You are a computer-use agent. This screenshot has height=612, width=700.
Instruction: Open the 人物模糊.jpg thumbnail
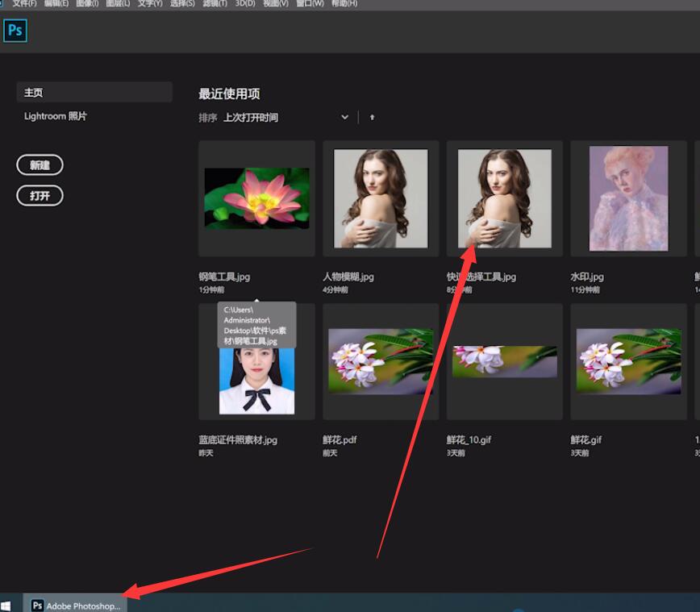[381, 198]
